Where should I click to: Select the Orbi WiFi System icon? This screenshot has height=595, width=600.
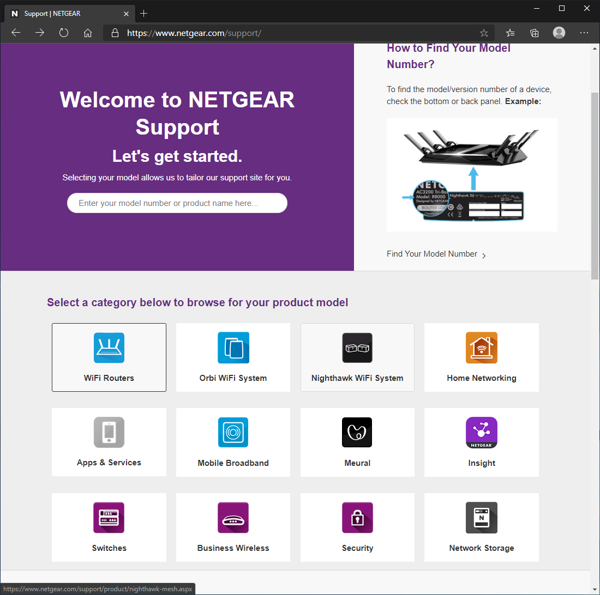click(x=233, y=347)
